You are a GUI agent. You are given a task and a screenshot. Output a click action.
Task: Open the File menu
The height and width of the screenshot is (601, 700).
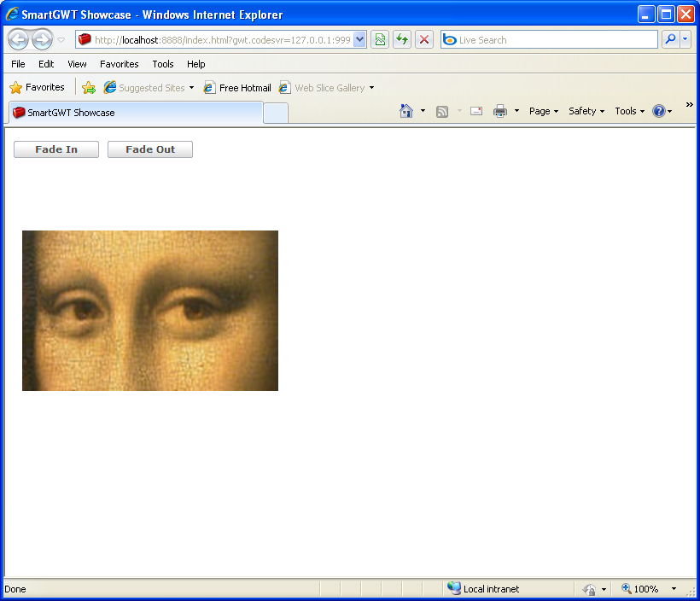pos(18,64)
